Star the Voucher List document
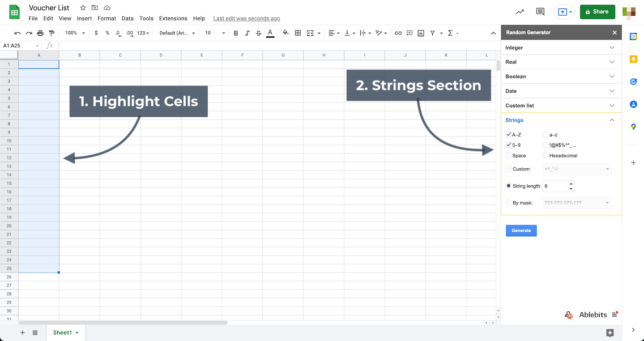Viewport: 644px width, 341px height. (83, 8)
